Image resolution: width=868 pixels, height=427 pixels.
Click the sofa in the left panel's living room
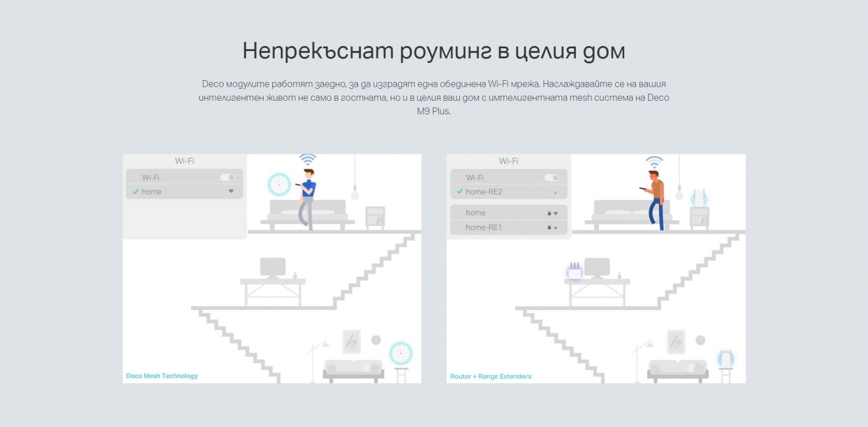[x=354, y=370]
